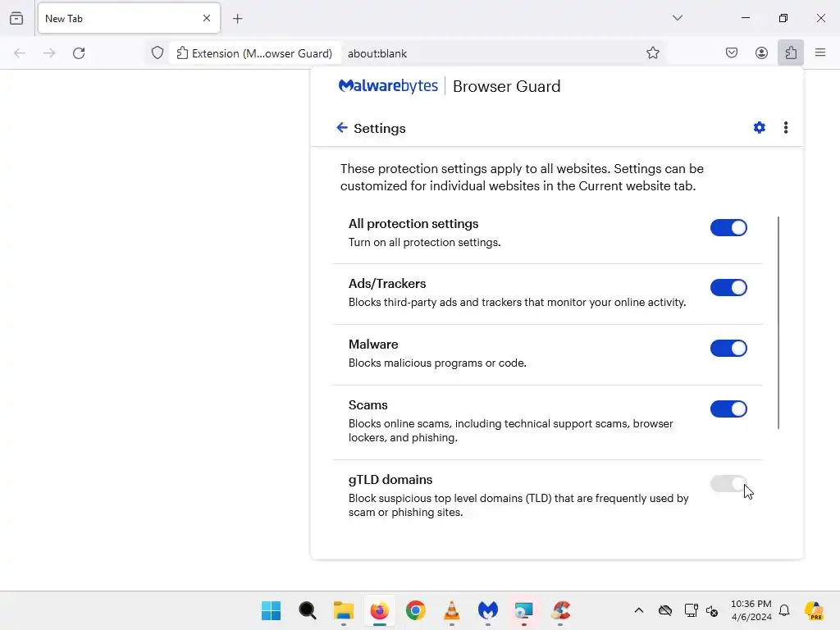Click the back arrow next to Settings

tap(342, 127)
